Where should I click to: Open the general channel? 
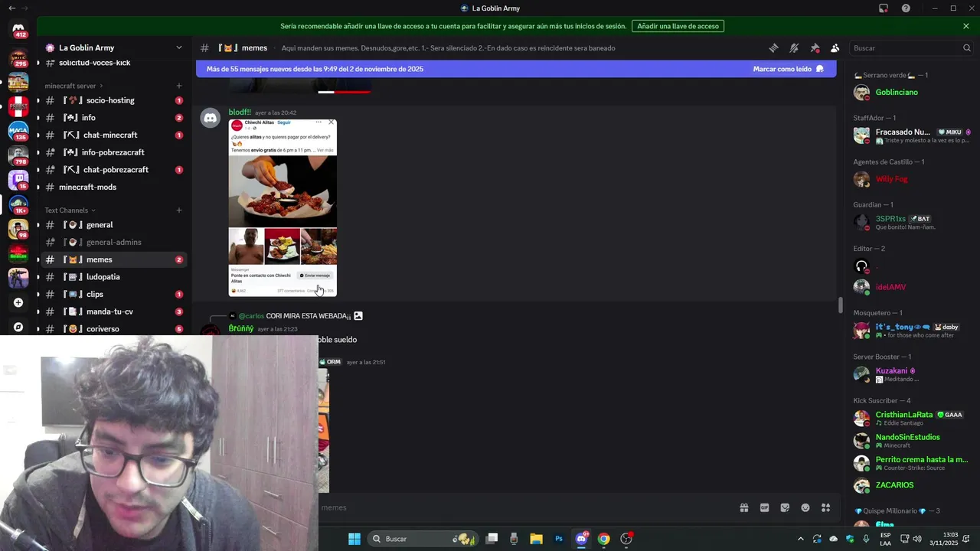[113, 225]
